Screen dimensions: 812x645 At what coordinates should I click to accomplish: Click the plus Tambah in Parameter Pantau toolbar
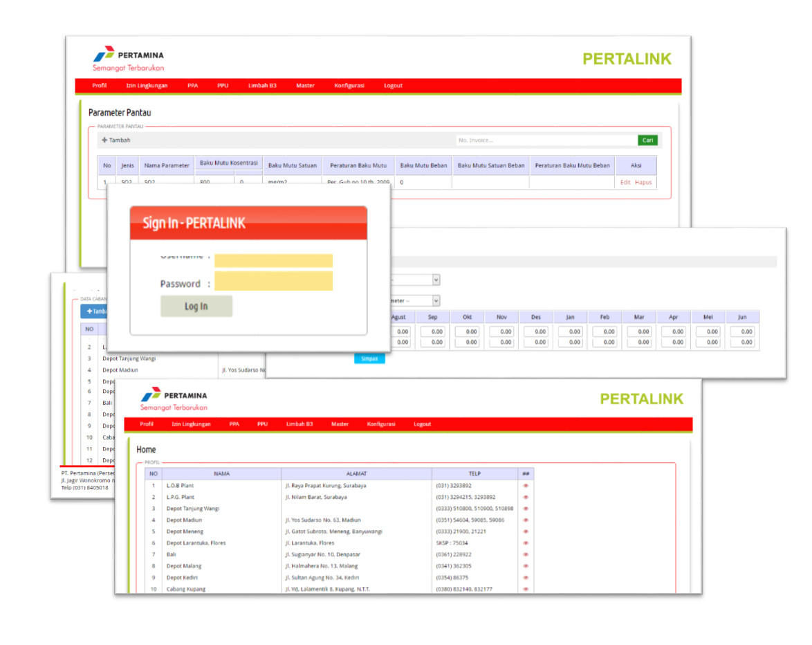tap(116, 140)
